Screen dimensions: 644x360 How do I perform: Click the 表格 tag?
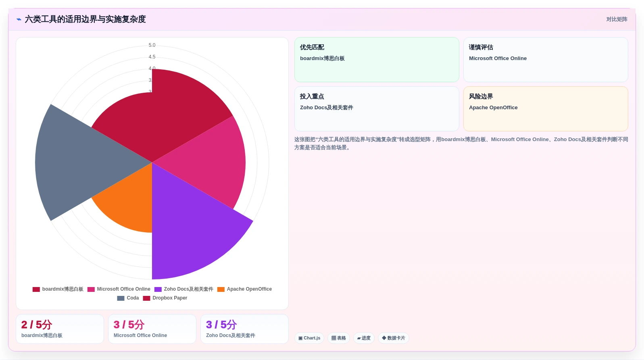[x=339, y=338]
